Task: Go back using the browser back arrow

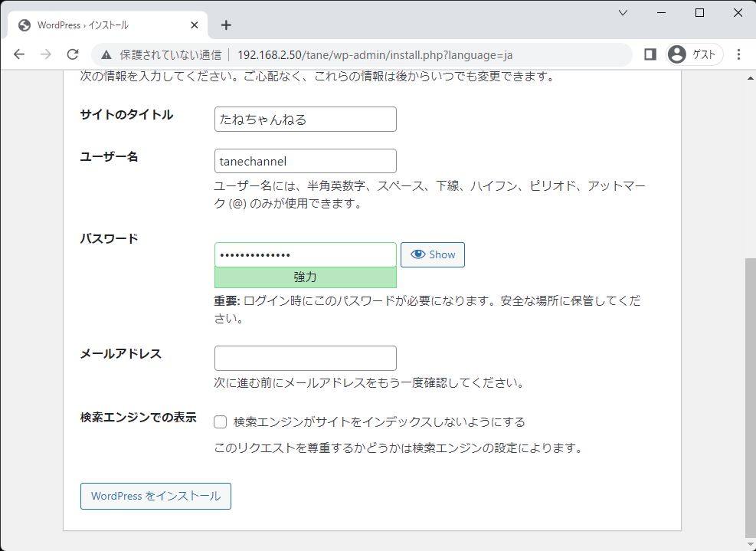Action: click(19, 54)
